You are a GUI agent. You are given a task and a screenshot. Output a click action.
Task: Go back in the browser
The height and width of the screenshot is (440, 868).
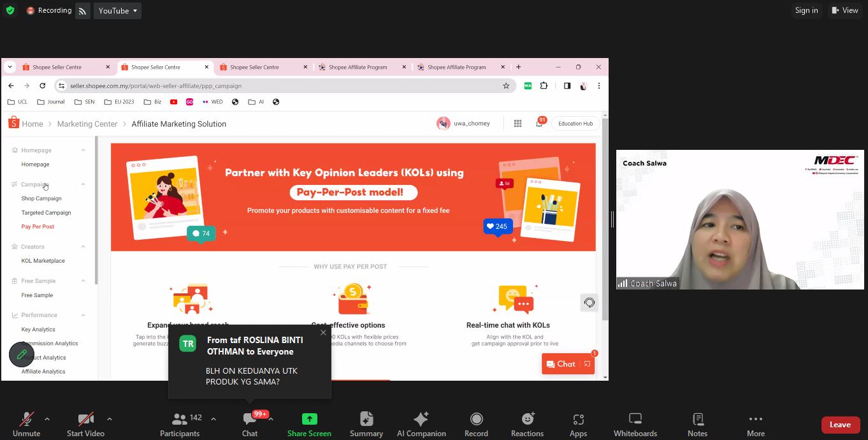point(11,85)
